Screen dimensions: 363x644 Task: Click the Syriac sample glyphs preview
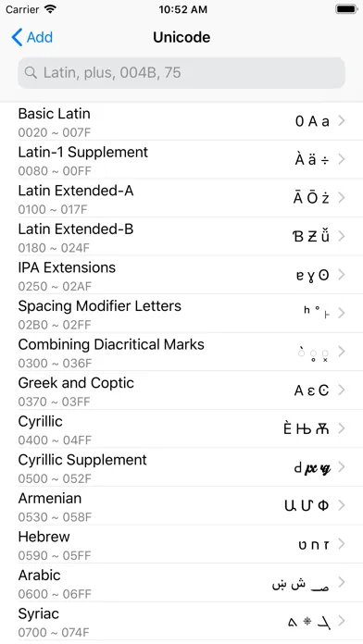click(x=308, y=622)
